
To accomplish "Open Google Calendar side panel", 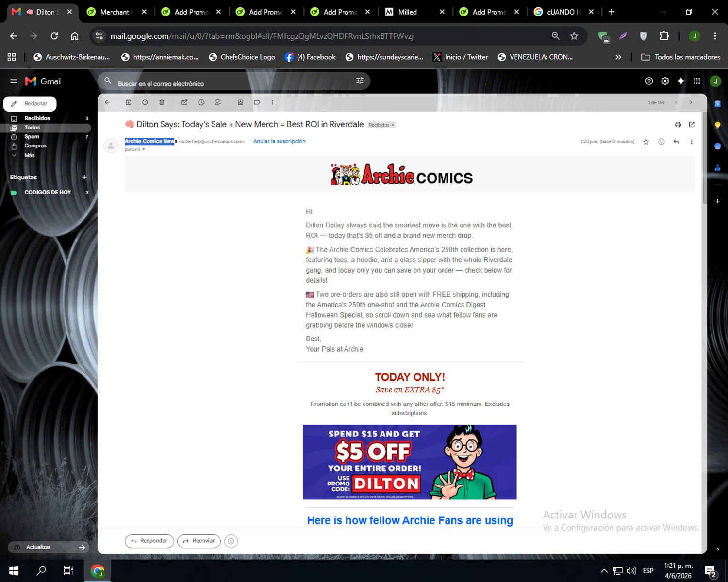I will 718,103.
